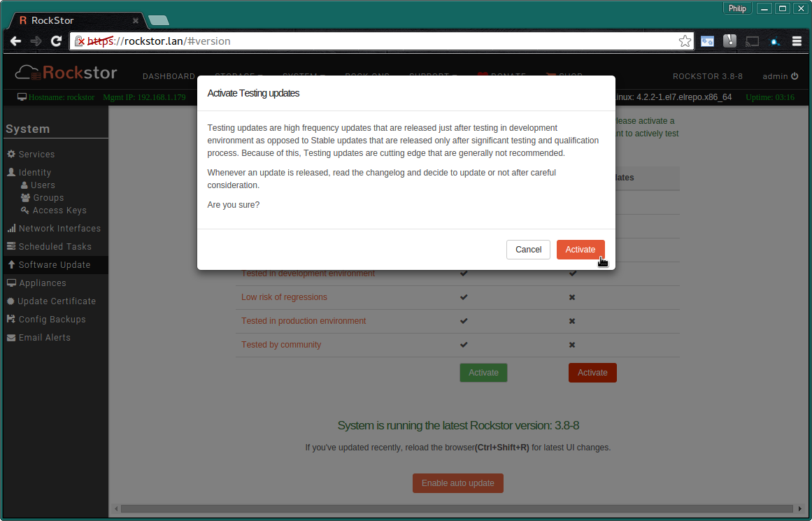Click the green Activate button behind the dialog
The width and height of the screenshot is (812, 521).
coord(484,373)
